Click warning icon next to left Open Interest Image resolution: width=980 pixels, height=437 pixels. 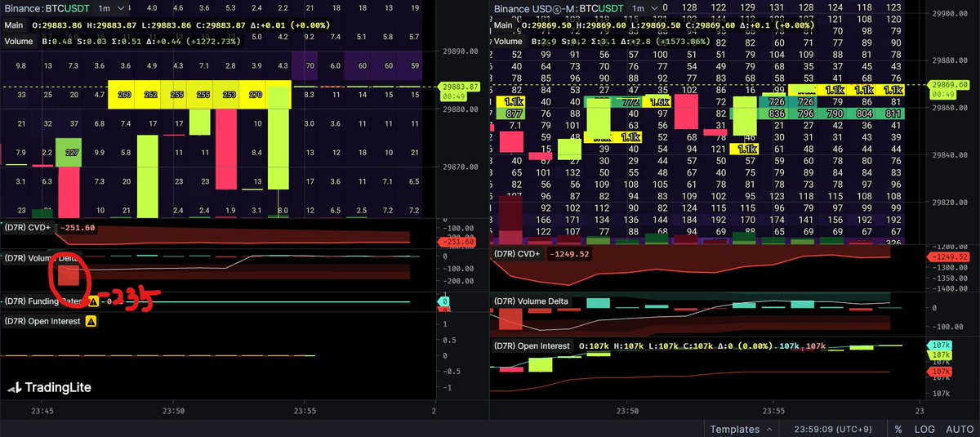91,321
